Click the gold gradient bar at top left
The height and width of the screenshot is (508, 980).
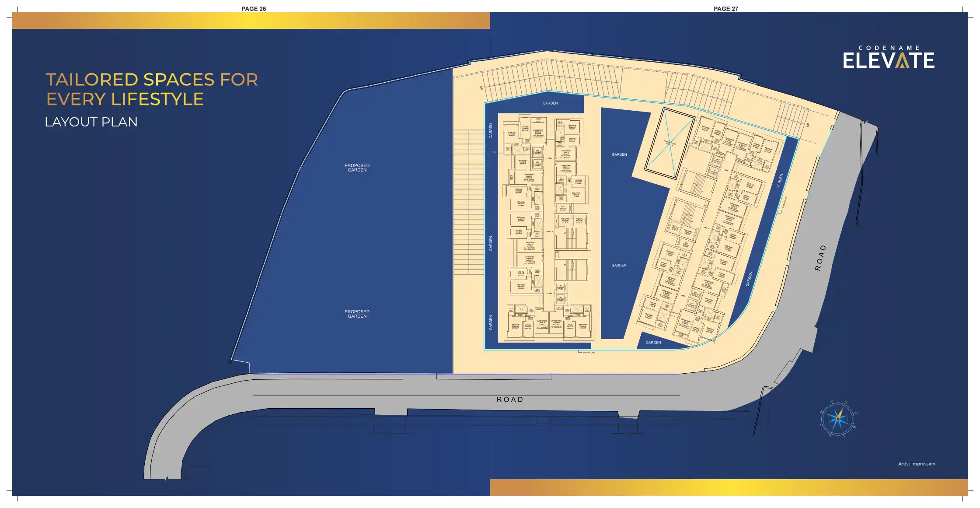click(x=251, y=21)
